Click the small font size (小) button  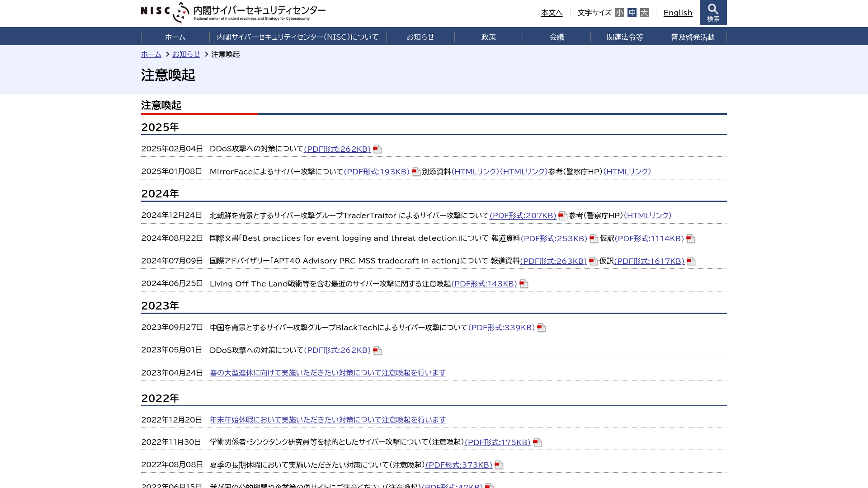pos(619,13)
